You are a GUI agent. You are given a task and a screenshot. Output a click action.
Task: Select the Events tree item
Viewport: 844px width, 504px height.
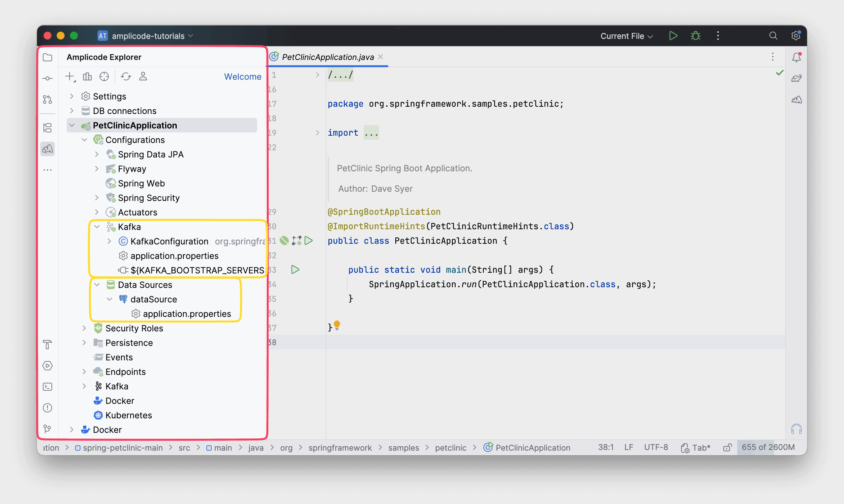pyautogui.click(x=119, y=357)
